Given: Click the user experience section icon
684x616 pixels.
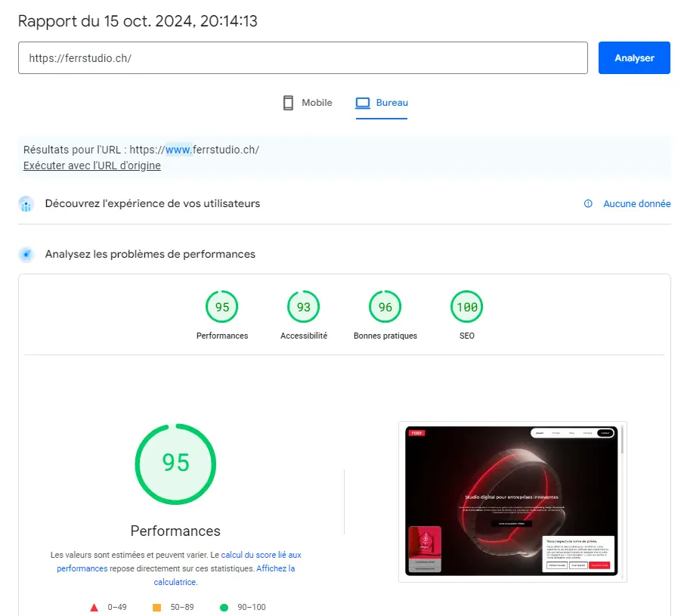Looking at the screenshot, I should 26,204.
